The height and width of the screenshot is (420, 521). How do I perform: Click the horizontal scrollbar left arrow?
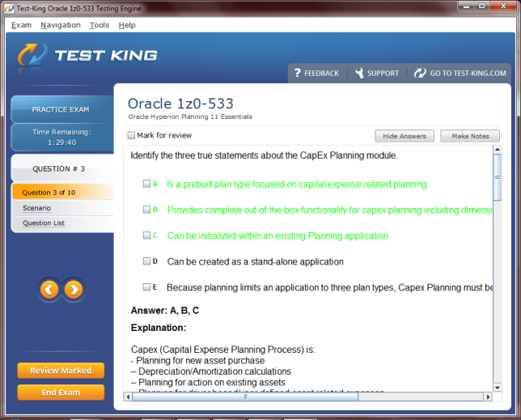click(x=129, y=397)
